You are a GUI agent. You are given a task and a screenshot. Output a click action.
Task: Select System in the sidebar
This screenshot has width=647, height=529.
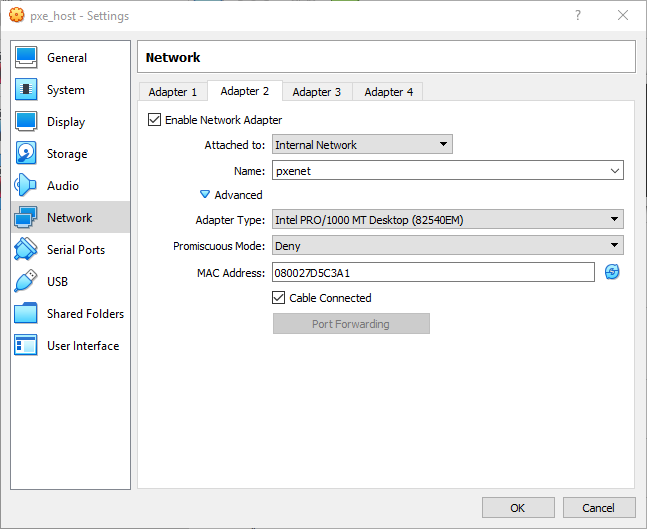[66, 90]
